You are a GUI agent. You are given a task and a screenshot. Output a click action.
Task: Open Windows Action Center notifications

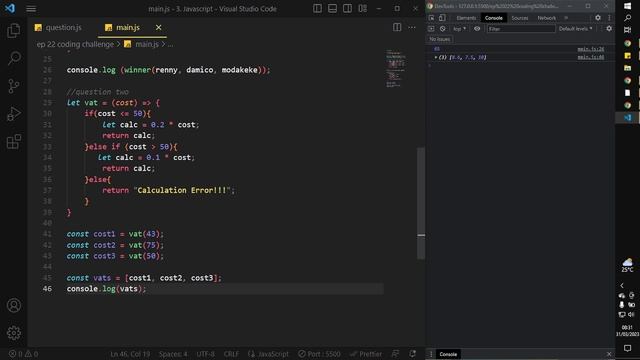tap(627, 348)
